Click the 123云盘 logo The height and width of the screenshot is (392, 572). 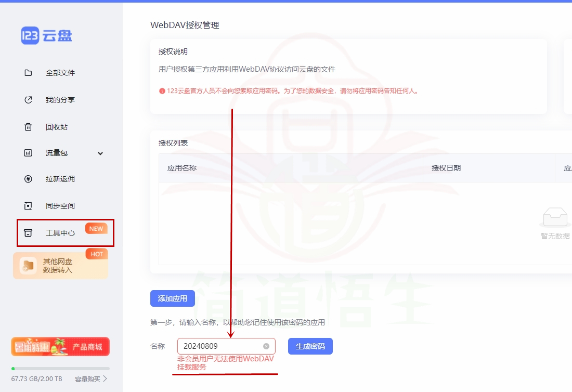point(46,36)
